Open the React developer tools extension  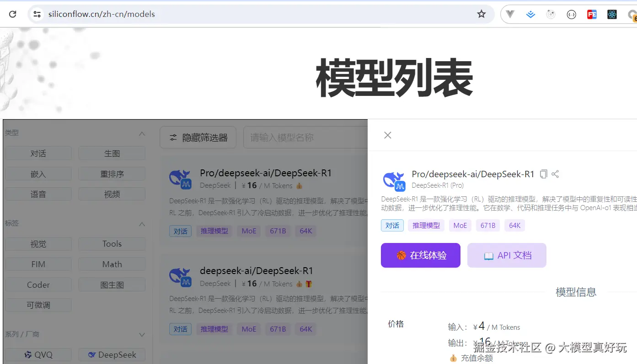pyautogui.click(x=612, y=15)
